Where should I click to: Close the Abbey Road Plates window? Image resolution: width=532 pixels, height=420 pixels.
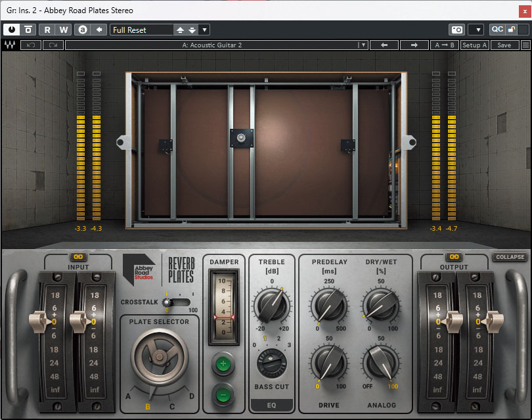click(x=525, y=11)
